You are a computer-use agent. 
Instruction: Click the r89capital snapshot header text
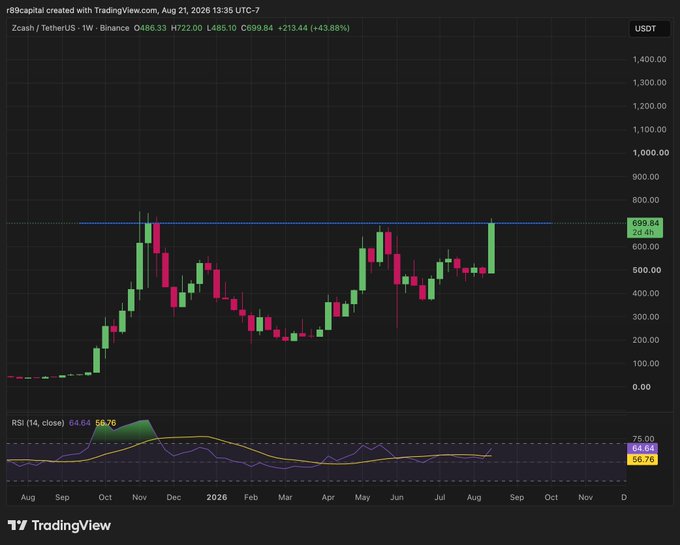pos(133,10)
